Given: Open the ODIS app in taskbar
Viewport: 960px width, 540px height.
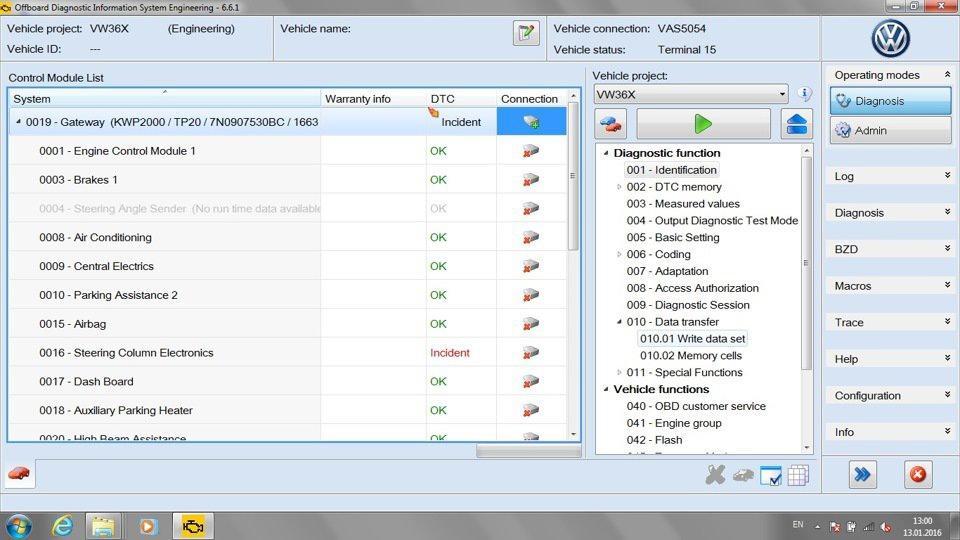Looking at the screenshot, I should (193, 526).
